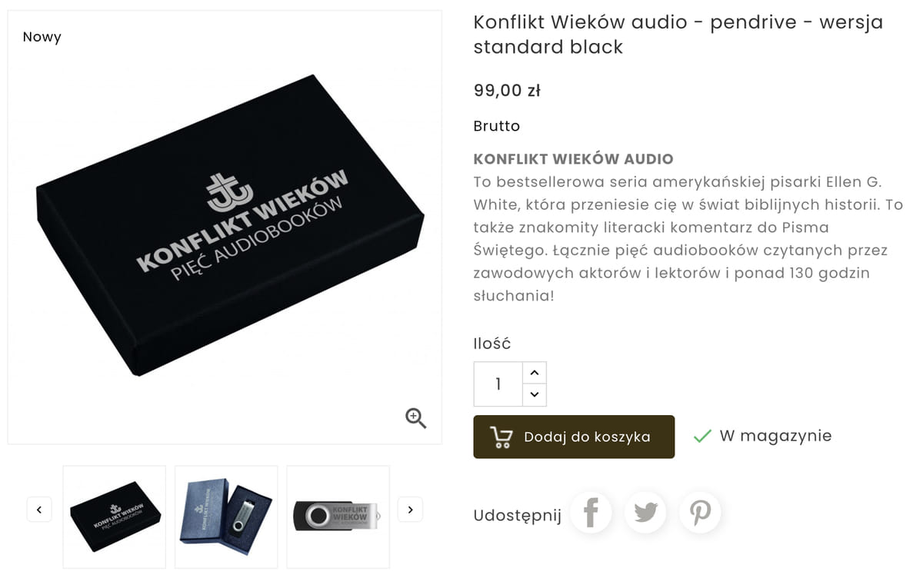Click the shopping cart icon in add button
The image size is (923, 588).
click(501, 437)
